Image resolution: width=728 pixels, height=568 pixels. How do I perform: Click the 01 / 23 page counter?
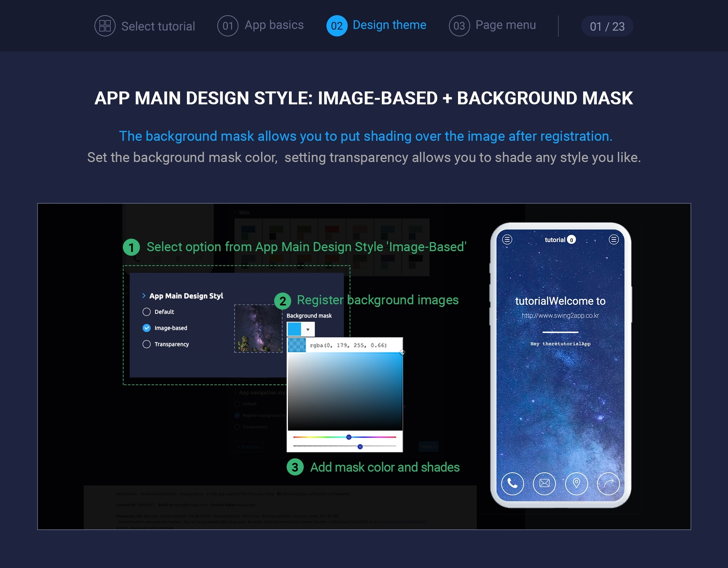pyautogui.click(x=607, y=26)
